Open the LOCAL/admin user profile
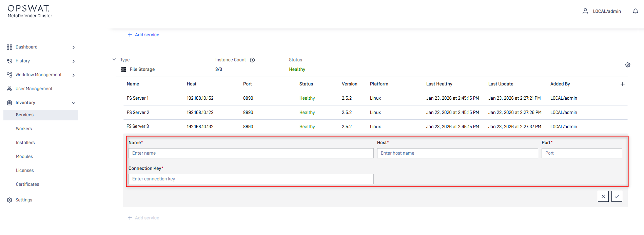 tap(602, 12)
